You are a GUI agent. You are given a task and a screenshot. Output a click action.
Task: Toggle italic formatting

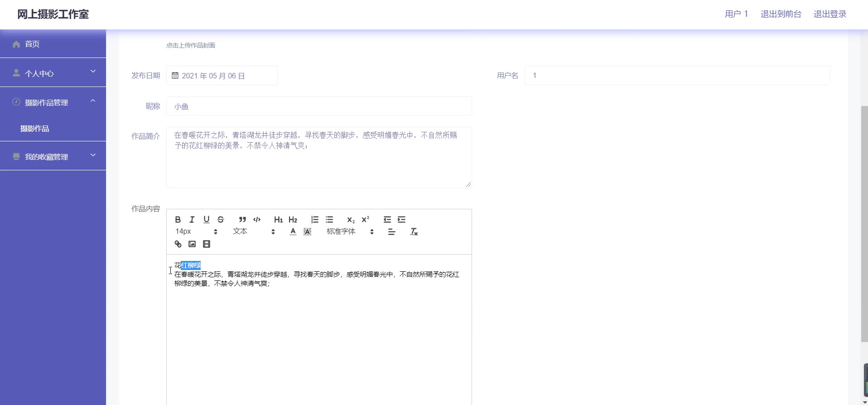point(192,220)
